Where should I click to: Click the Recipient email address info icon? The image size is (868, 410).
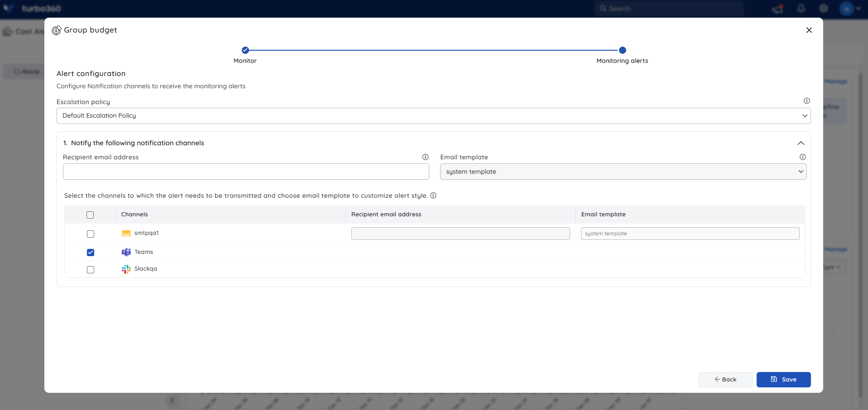tap(425, 157)
